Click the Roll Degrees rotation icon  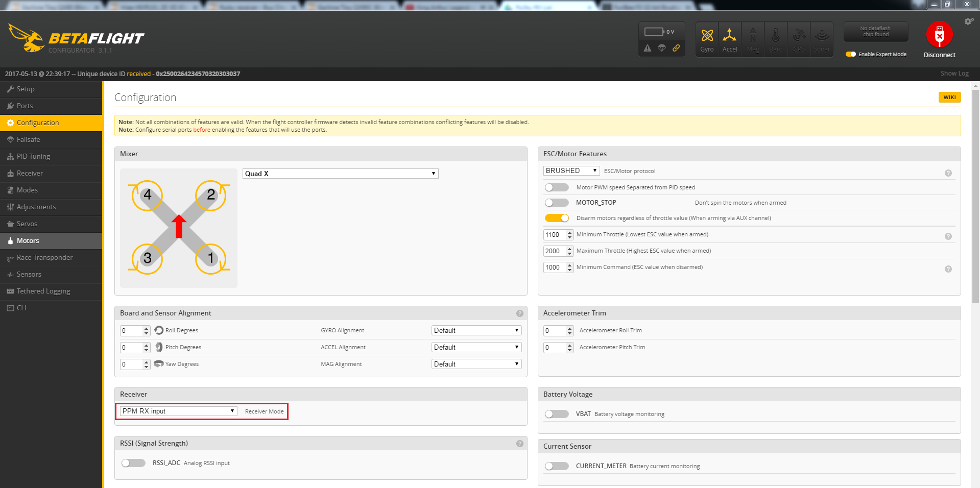159,330
